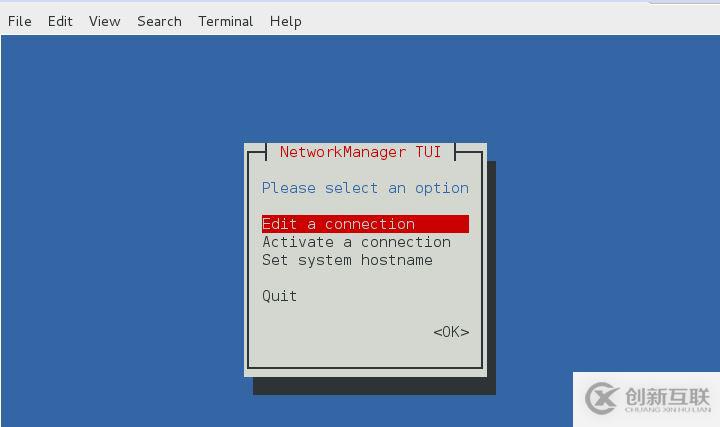720x427 pixels.
Task: Click the 'NetworkManager TUI' dialog title
Action: tap(360, 152)
